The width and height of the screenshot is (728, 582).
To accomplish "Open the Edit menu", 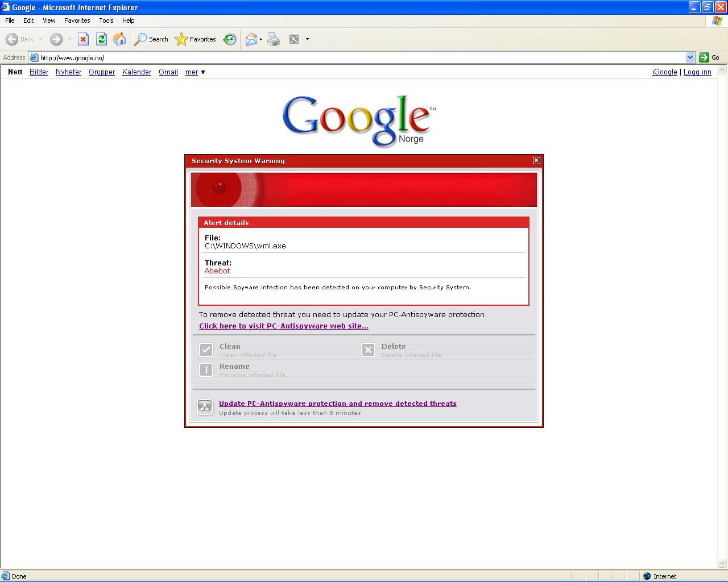I will tap(28, 20).
